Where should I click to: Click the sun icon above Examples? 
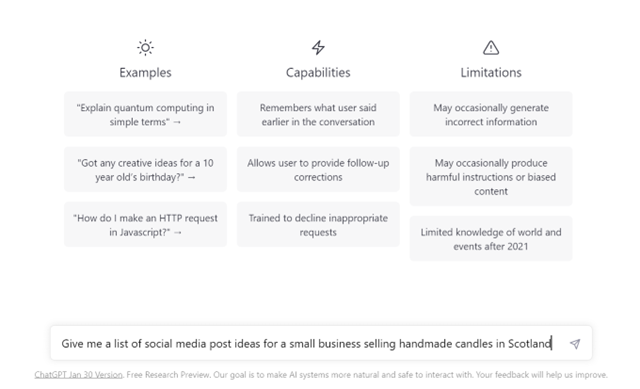(x=145, y=48)
